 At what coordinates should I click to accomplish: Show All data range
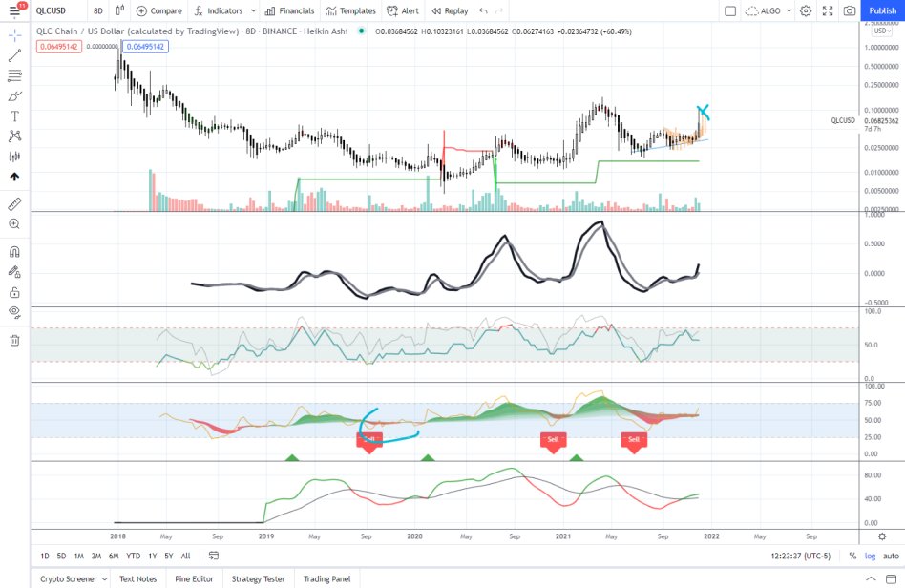pos(185,556)
